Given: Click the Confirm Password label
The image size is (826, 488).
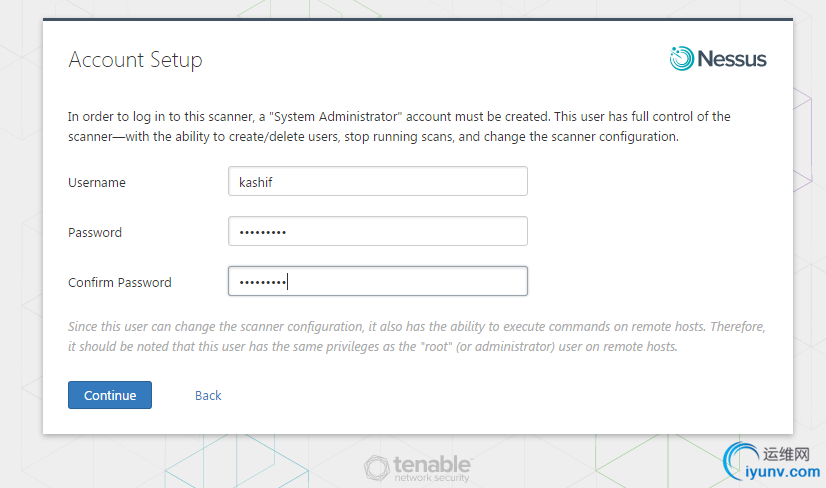Looking at the screenshot, I should [x=120, y=282].
